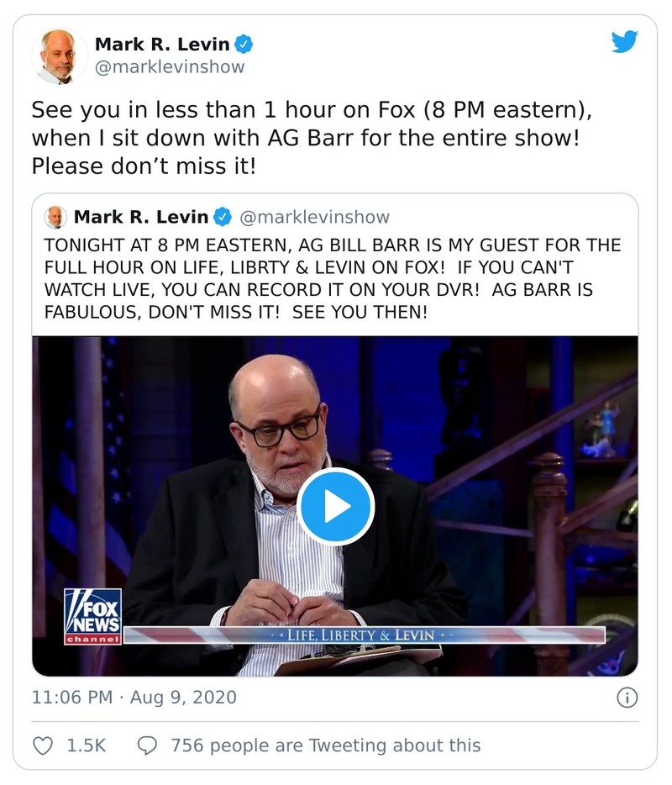672x785 pixels.
Task: Click the heart icon to like the tweet
Action: pos(45,745)
